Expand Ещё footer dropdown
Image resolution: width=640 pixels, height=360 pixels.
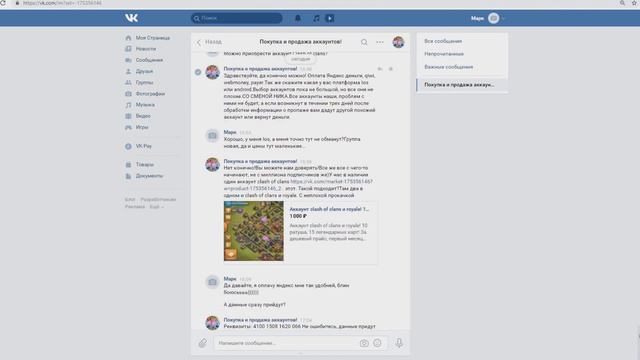click(x=156, y=207)
